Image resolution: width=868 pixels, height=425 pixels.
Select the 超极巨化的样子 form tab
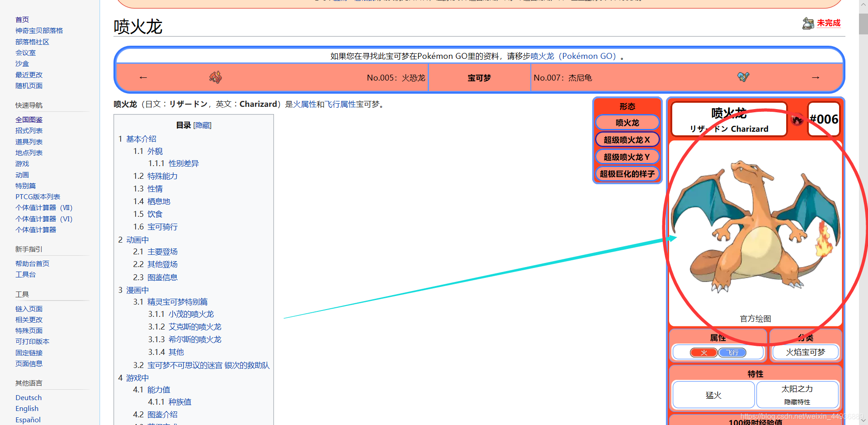pyautogui.click(x=627, y=174)
